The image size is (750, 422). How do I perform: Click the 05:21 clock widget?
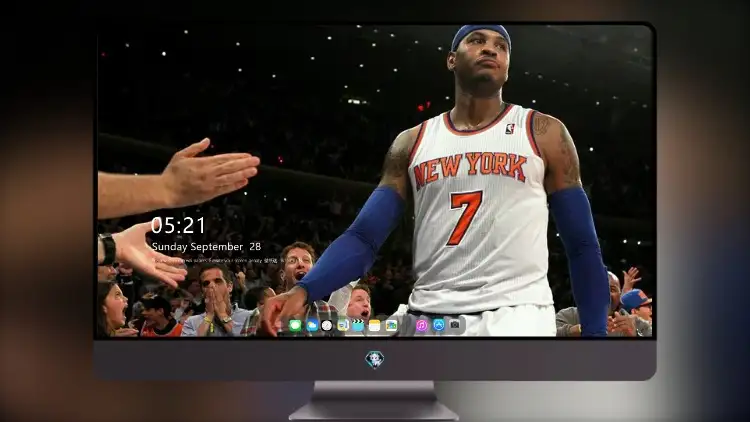(x=178, y=225)
